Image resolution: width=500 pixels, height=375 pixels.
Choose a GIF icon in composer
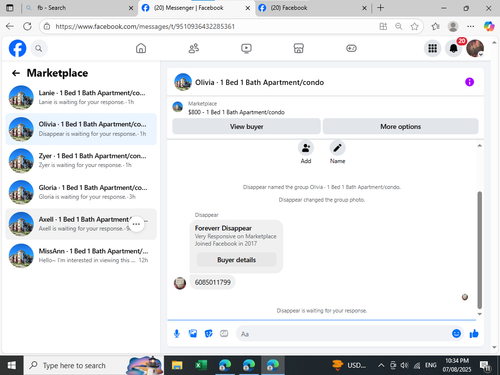[x=224, y=333]
